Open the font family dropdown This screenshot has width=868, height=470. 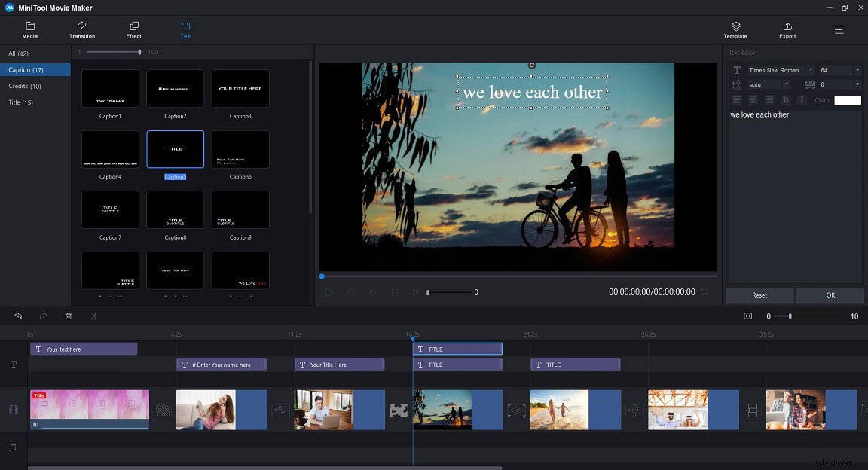point(810,69)
